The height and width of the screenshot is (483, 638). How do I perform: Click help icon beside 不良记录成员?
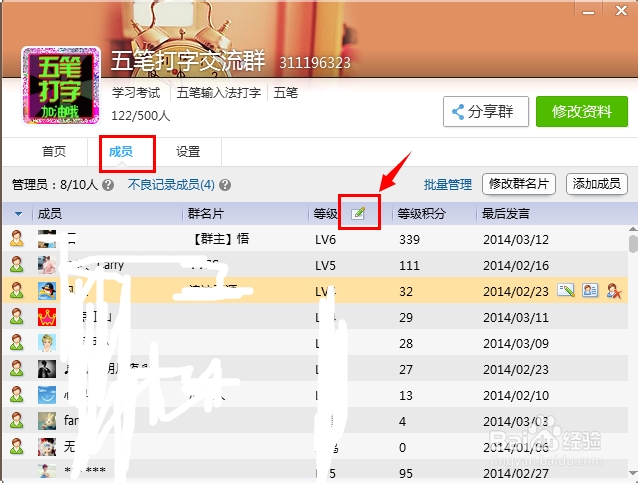tap(225, 185)
